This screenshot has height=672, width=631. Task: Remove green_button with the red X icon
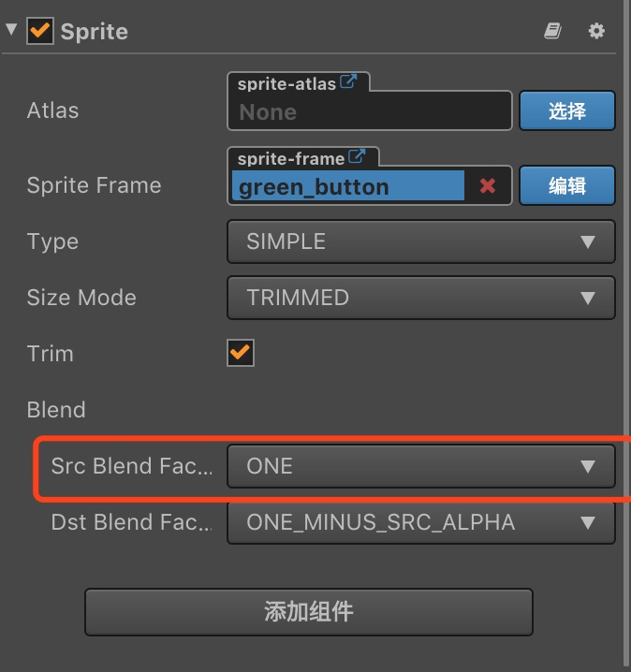point(487,185)
